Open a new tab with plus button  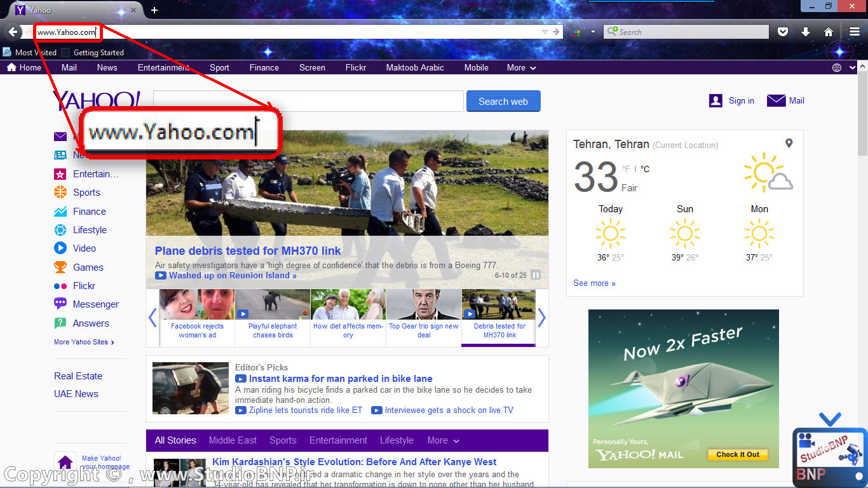(154, 10)
